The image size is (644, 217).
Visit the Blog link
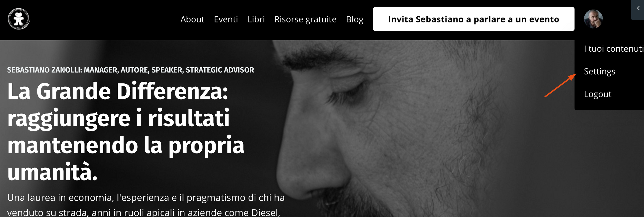tap(355, 19)
